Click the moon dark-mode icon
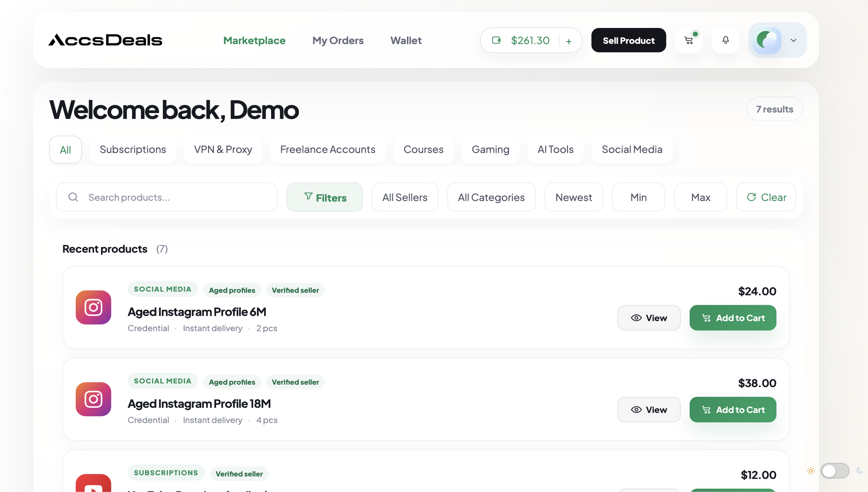868x492 pixels. (x=859, y=471)
